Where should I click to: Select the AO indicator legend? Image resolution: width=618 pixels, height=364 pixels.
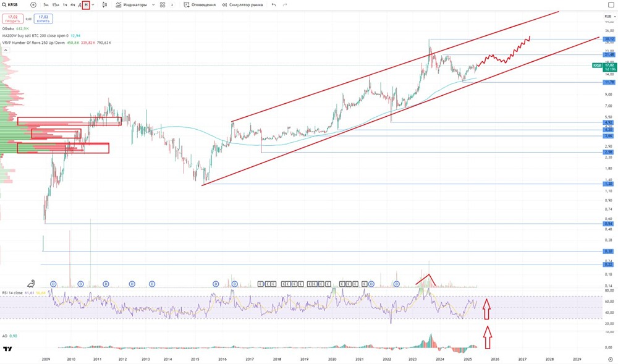tap(9, 336)
